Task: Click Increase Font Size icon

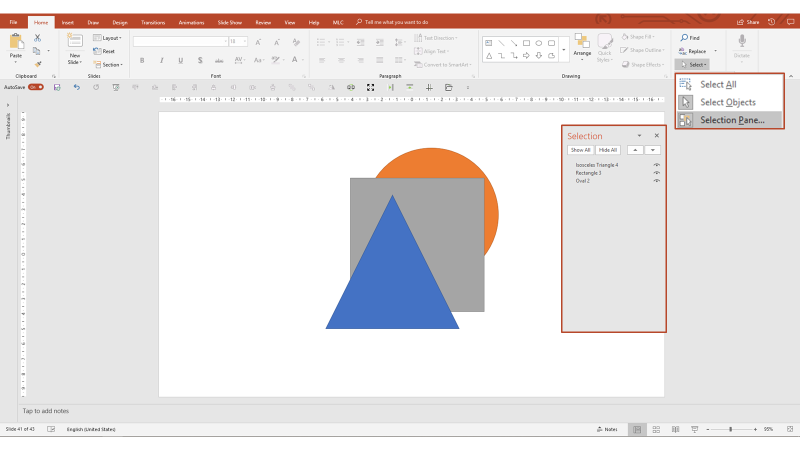Action: (258, 42)
